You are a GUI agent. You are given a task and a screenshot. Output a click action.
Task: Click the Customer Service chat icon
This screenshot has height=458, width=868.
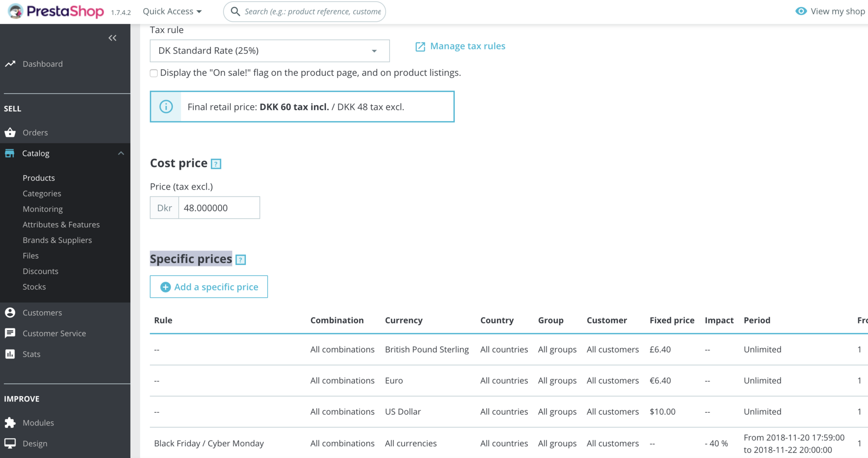coord(10,333)
